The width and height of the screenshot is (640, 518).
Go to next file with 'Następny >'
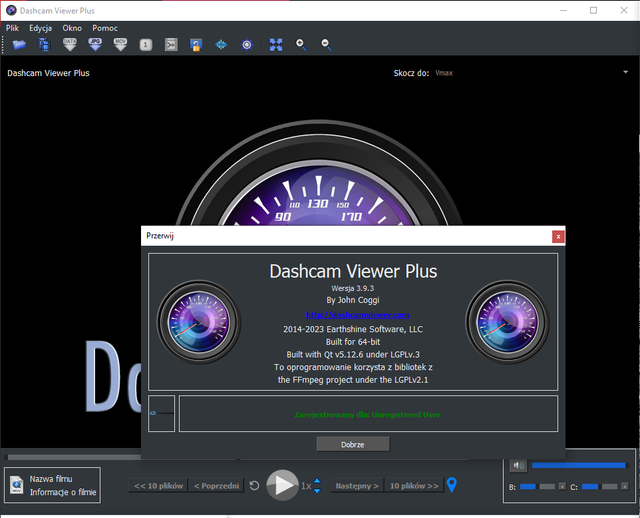click(357, 486)
